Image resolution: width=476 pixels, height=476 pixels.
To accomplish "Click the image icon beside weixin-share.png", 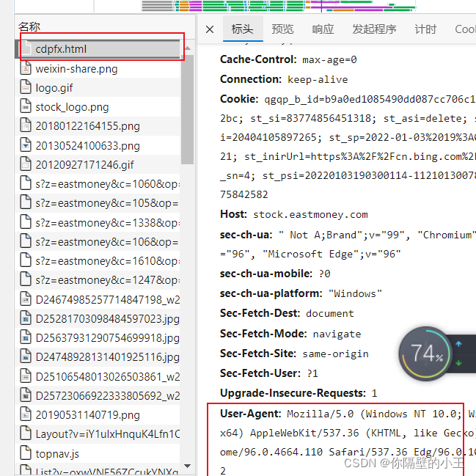I will 26,68.
